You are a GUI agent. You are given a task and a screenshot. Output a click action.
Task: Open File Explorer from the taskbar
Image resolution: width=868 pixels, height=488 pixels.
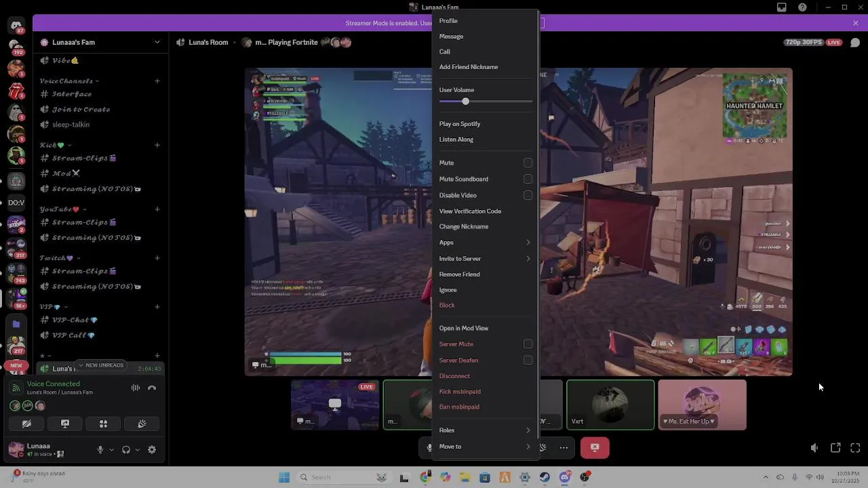(465, 477)
